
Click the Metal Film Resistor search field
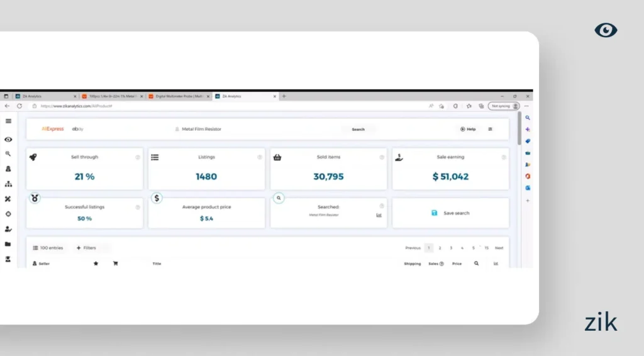point(201,129)
